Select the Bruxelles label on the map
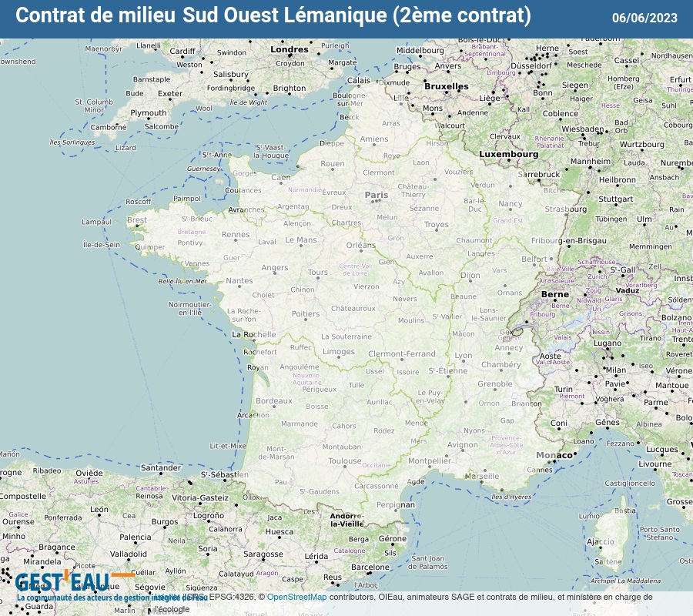693x616 pixels. 447,86
